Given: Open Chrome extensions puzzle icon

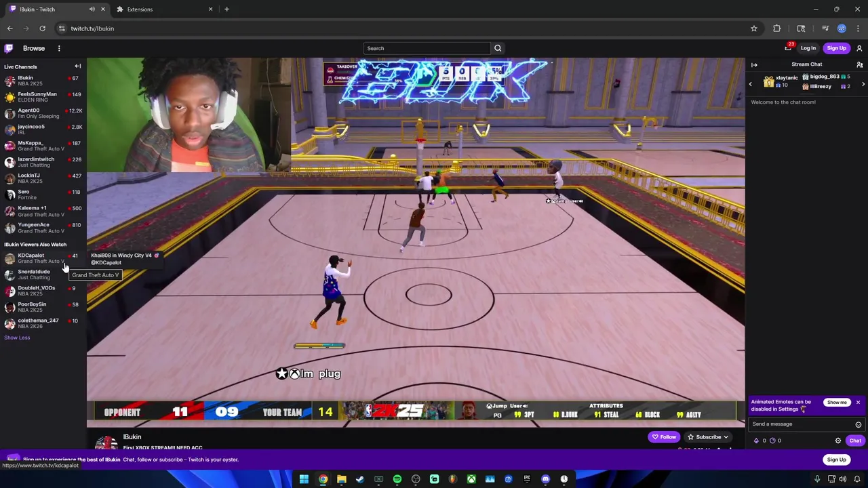Looking at the screenshot, I should tap(776, 28).
